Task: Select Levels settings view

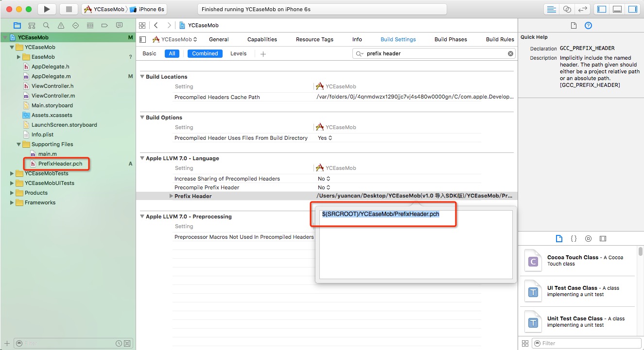Action: 238,53
